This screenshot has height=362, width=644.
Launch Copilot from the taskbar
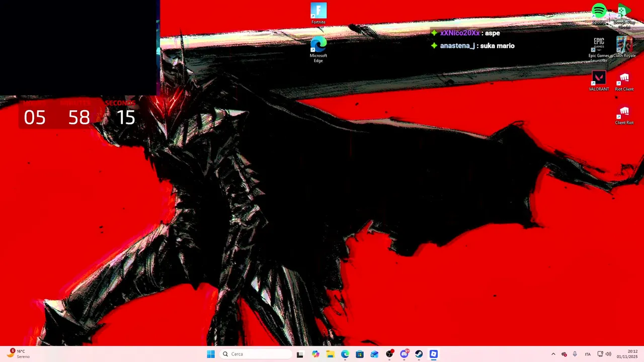click(315, 354)
